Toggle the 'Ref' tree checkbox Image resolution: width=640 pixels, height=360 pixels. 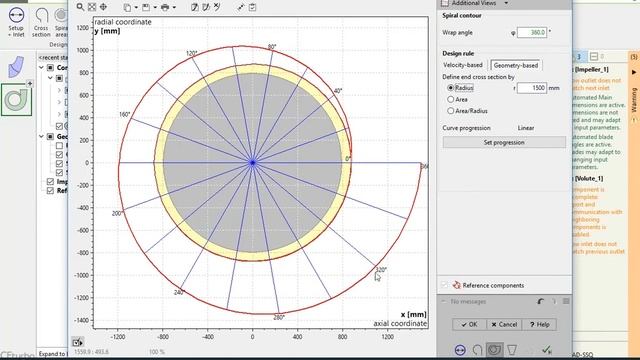coord(50,191)
